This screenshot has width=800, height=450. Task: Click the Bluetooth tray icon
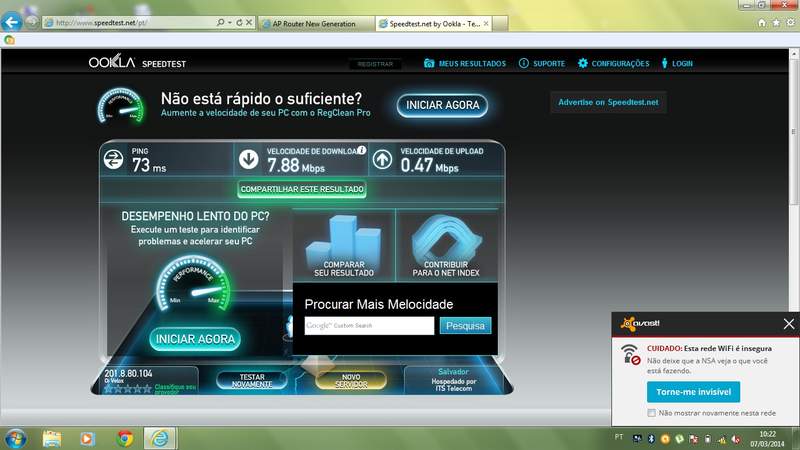651,438
